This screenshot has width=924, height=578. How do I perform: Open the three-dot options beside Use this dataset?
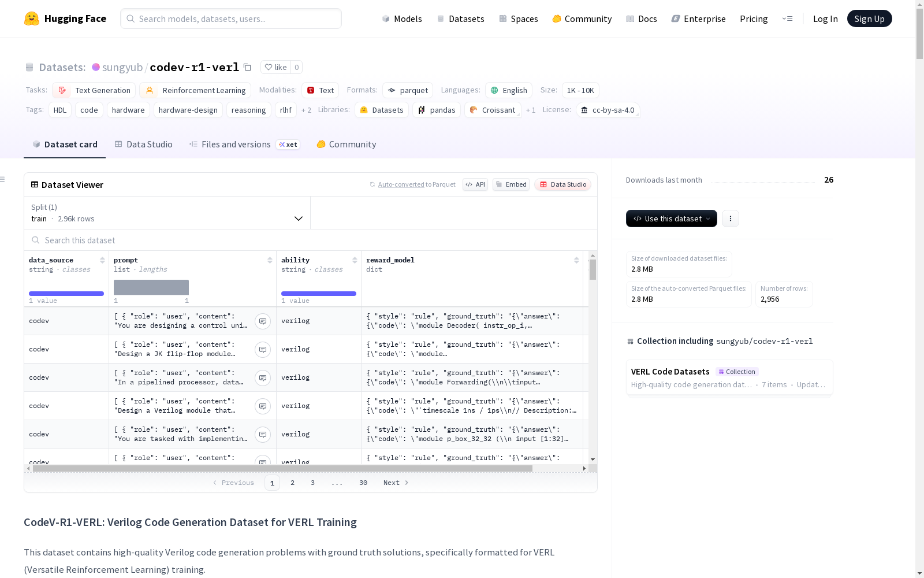tap(731, 218)
